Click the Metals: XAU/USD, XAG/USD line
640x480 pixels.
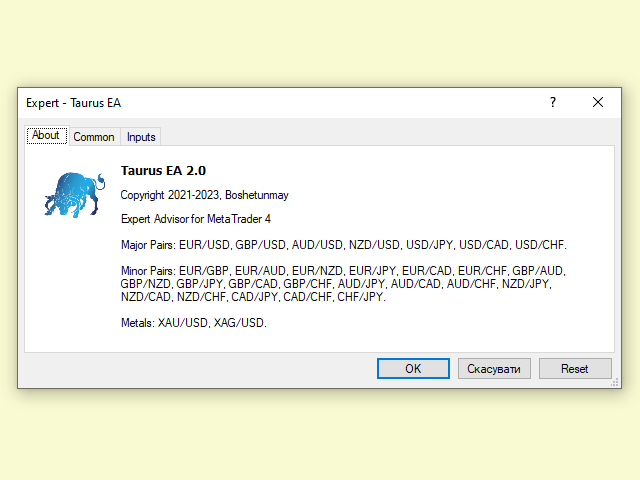pos(193,323)
